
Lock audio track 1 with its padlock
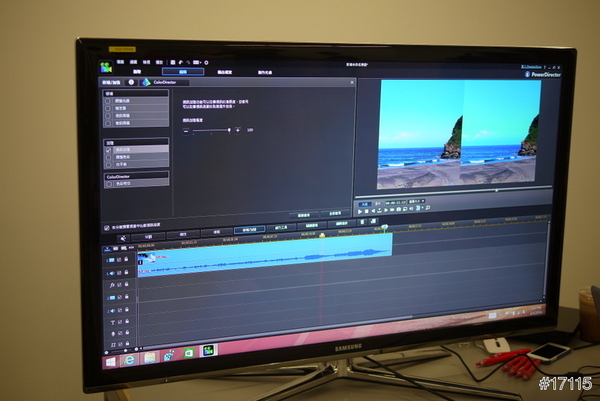126,272
